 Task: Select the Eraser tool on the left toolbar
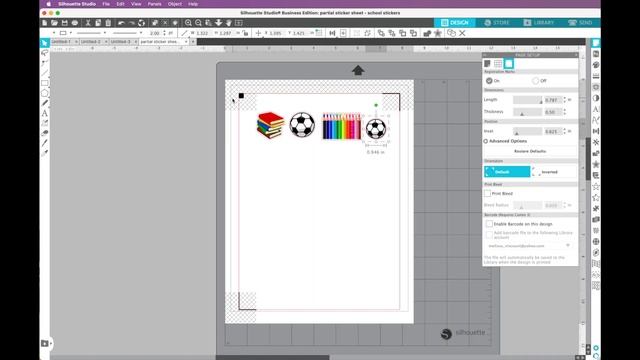(x=44, y=133)
